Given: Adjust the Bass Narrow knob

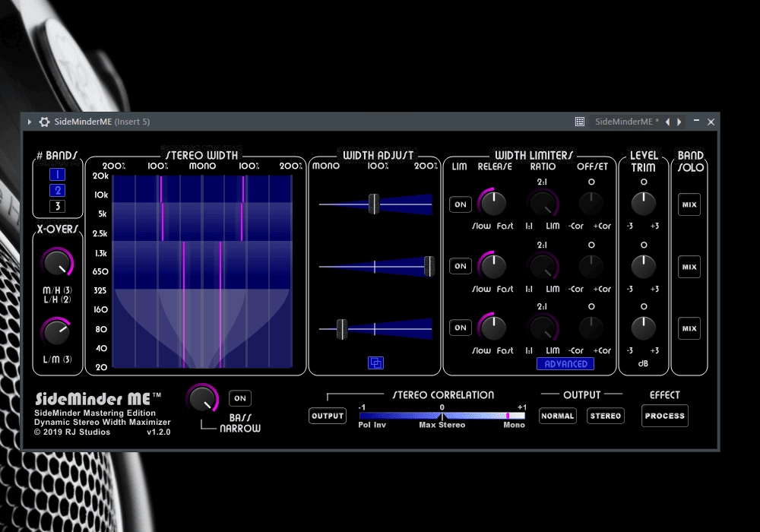Looking at the screenshot, I should [x=203, y=399].
